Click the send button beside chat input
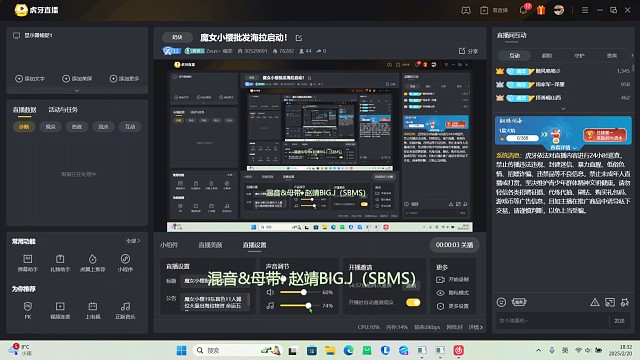This screenshot has height=360, width=640. click(x=619, y=321)
